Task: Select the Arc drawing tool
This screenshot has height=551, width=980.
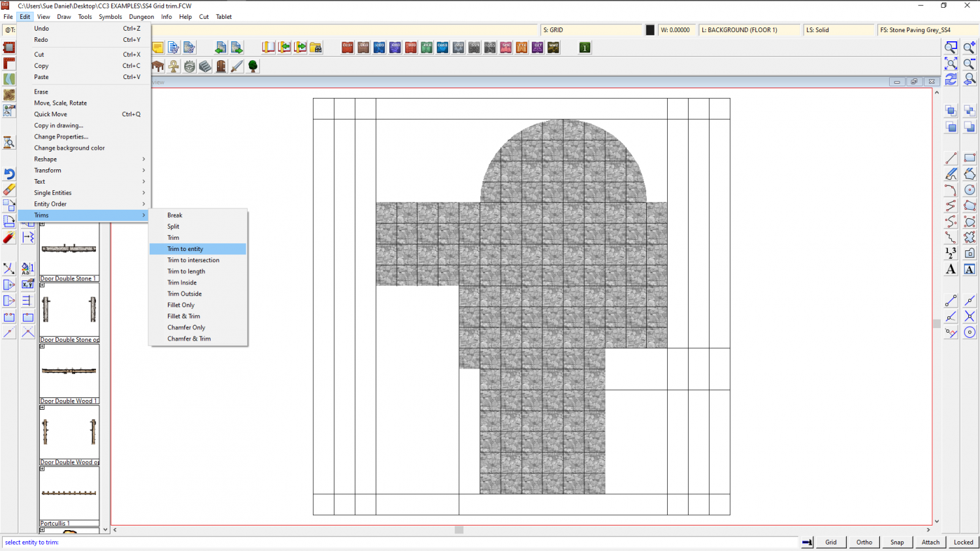Action: [951, 190]
